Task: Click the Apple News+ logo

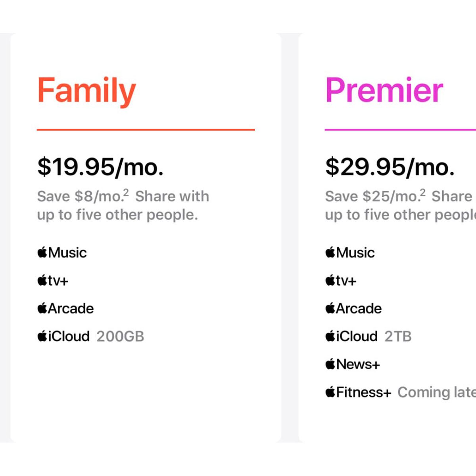Action: click(353, 364)
